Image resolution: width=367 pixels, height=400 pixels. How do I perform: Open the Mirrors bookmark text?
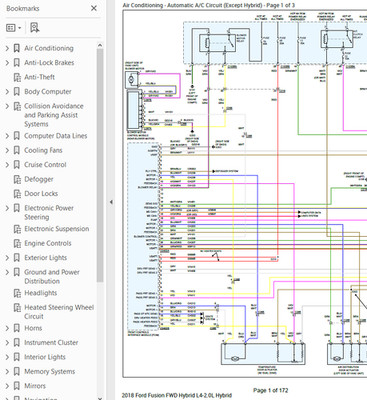(35, 386)
